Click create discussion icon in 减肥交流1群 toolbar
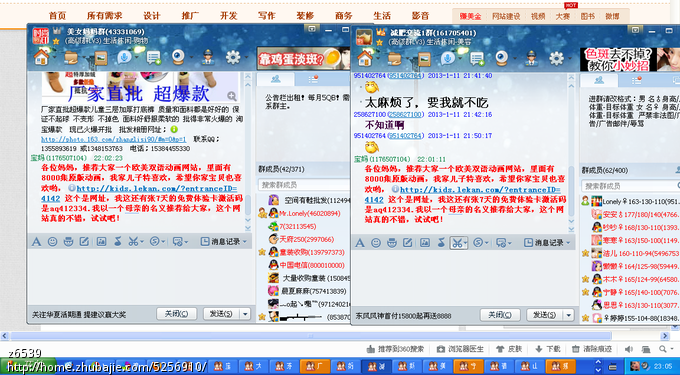 click(477, 59)
